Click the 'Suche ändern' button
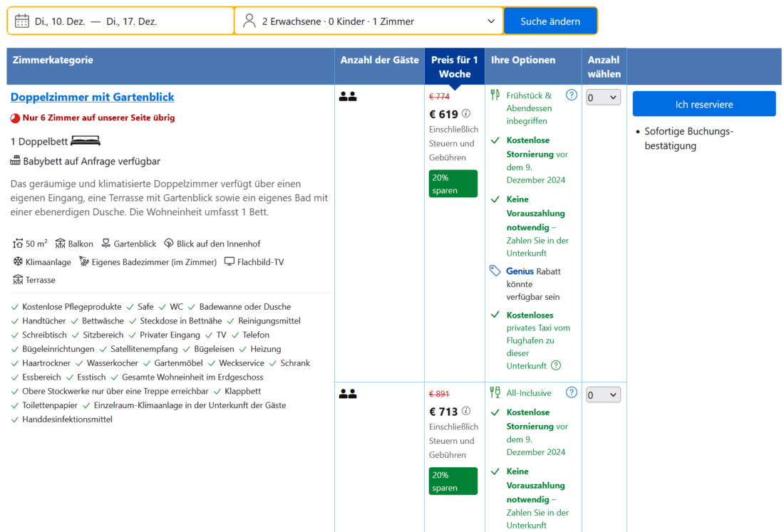784x532 pixels. (550, 21)
